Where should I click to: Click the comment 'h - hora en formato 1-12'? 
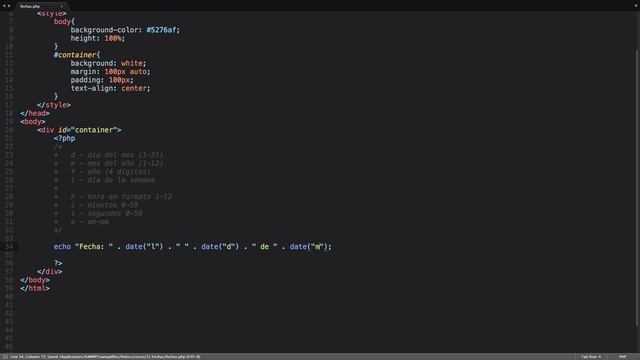[x=121, y=197]
